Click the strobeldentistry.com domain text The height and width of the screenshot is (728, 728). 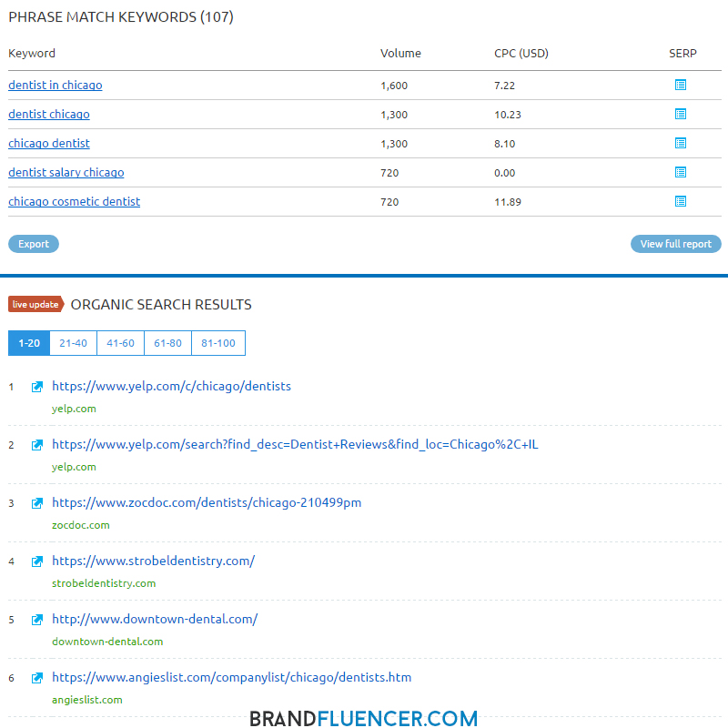104,583
